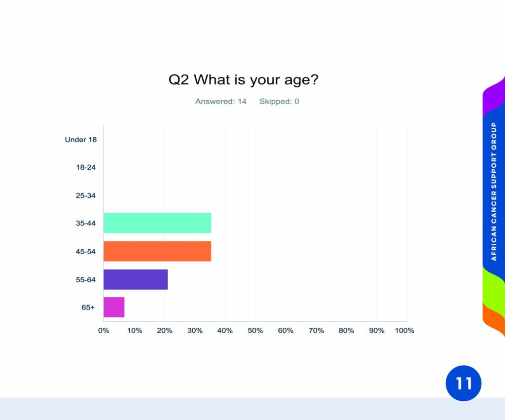Click the '65+' age label

point(88,307)
